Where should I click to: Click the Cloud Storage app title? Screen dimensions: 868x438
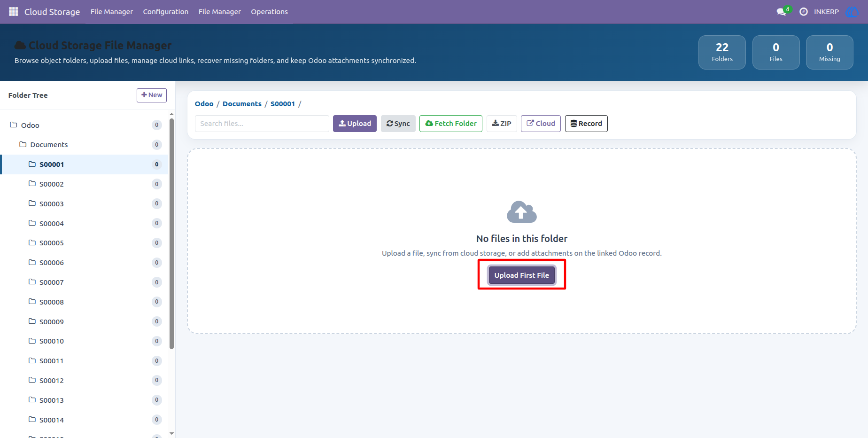52,12
